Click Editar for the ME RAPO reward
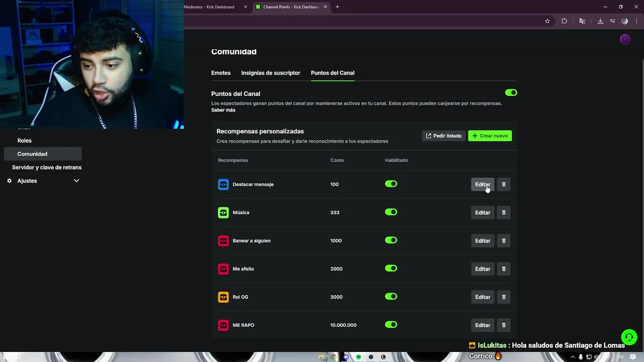Image resolution: width=644 pixels, height=362 pixels. [482, 325]
